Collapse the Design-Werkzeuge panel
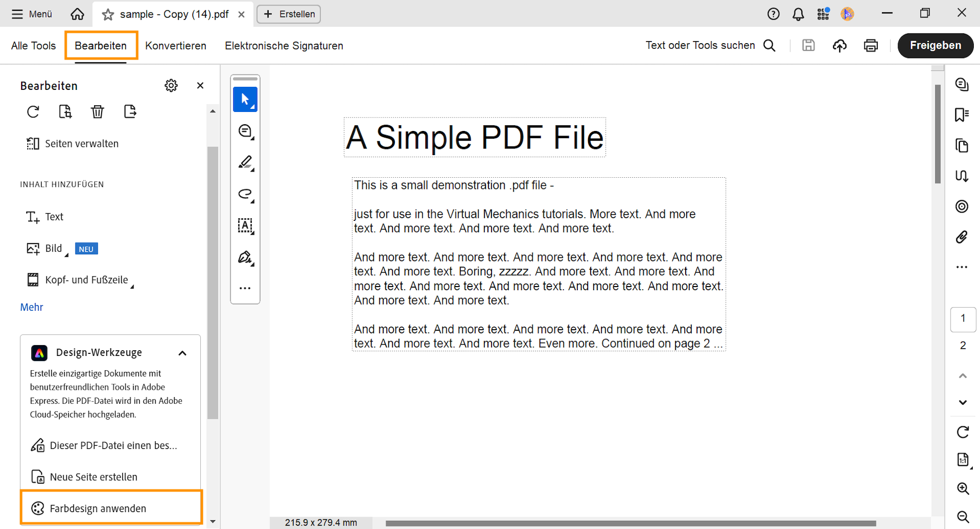This screenshot has width=980, height=529. [182, 353]
